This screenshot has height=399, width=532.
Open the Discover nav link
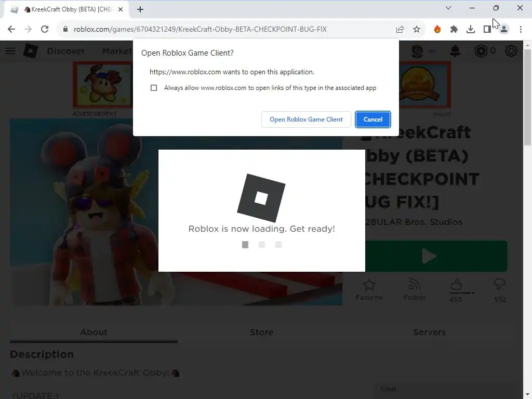click(66, 51)
